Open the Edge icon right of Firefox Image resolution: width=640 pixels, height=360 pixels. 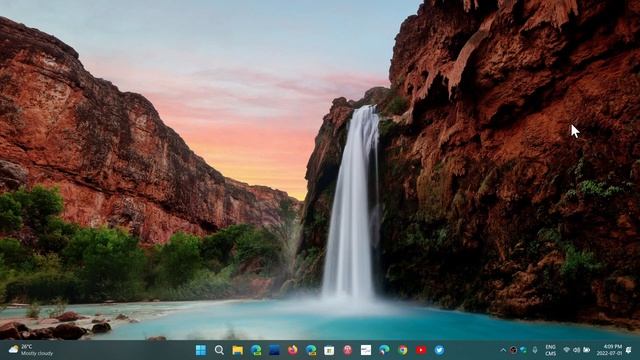[x=311, y=350]
